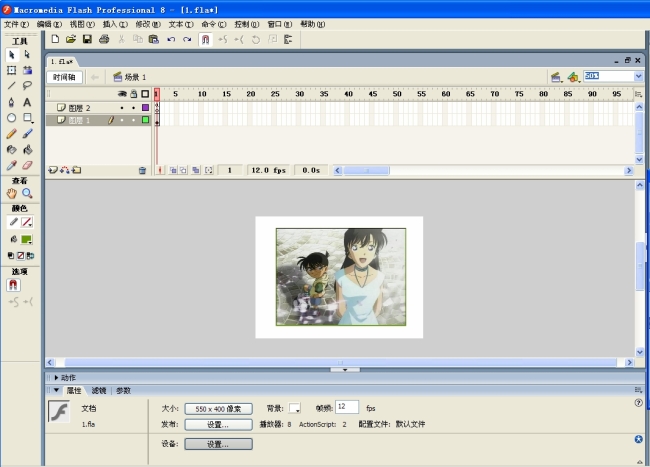This screenshot has width=650, height=467.
Task: Select the Free Transform tool
Action: [12, 70]
